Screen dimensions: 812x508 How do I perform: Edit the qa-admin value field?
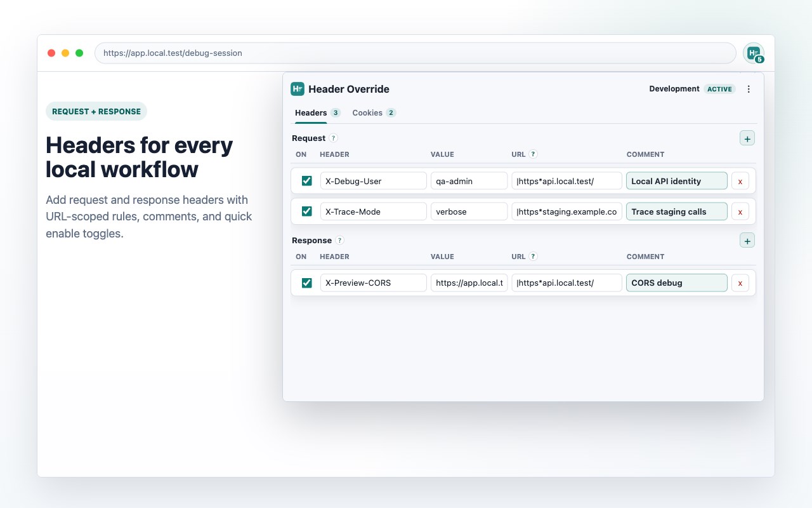pos(469,181)
